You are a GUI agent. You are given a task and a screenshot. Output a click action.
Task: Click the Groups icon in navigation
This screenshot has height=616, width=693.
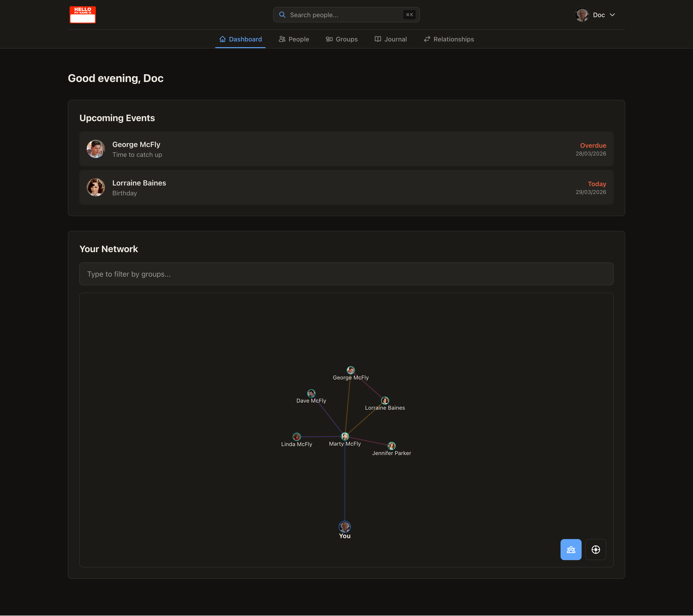click(x=329, y=39)
